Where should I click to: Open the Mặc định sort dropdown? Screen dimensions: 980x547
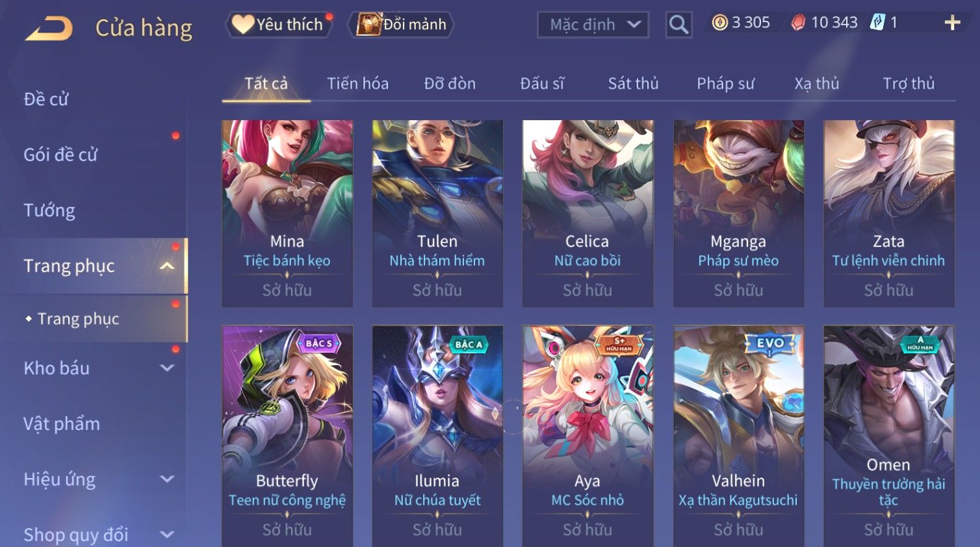pyautogui.click(x=593, y=25)
